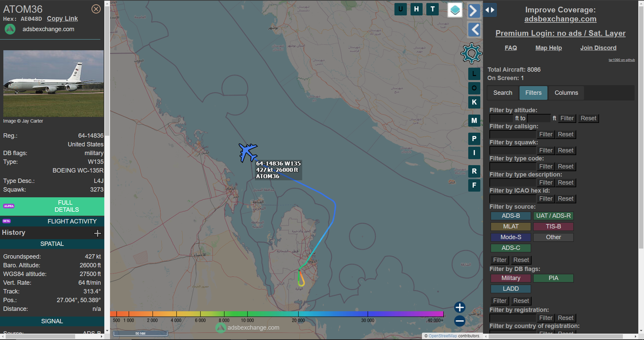Click the U map toggle button
Image resolution: width=644 pixels, height=340 pixels.
pyautogui.click(x=400, y=9)
